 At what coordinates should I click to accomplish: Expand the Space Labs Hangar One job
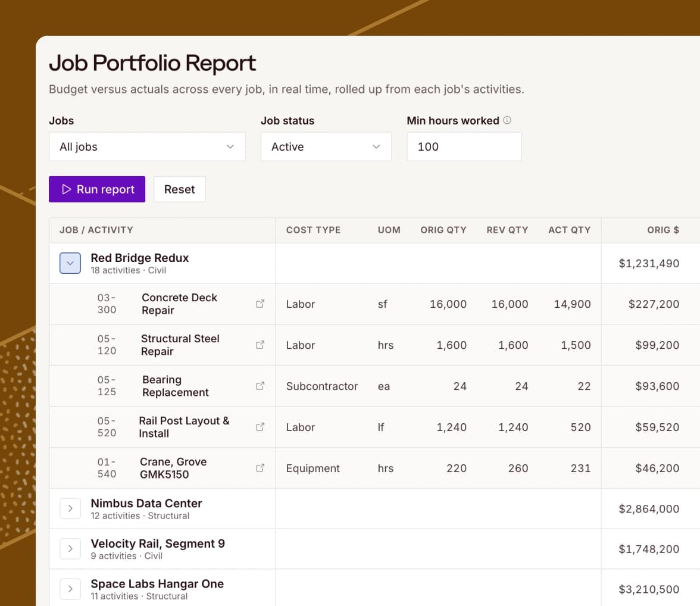tap(70, 589)
